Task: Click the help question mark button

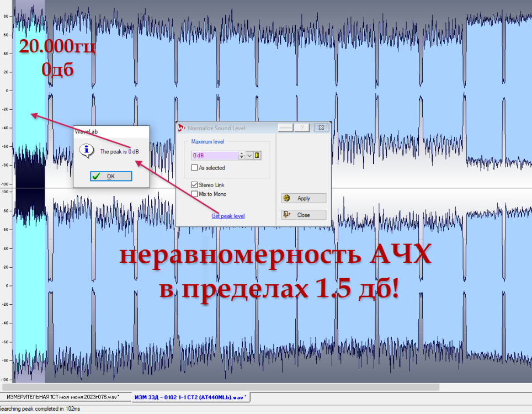Action: click(x=301, y=128)
